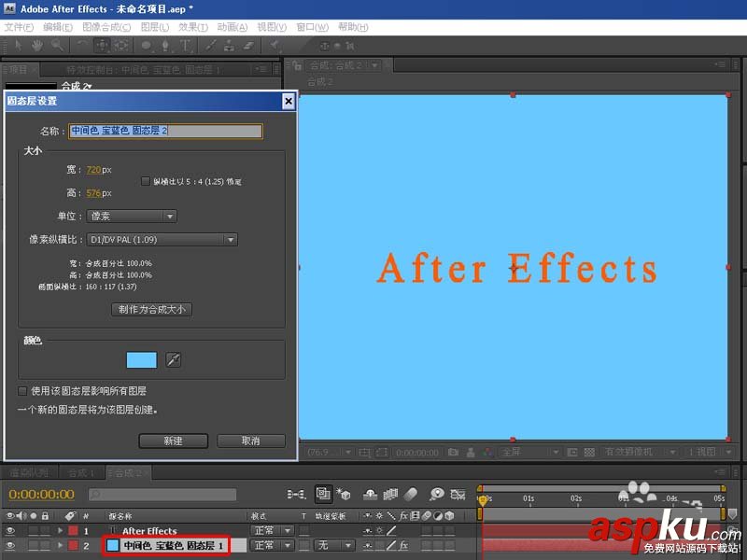Select the Ellipse mask tool
The height and width of the screenshot is (560, 747).
[x=147, y=45]
